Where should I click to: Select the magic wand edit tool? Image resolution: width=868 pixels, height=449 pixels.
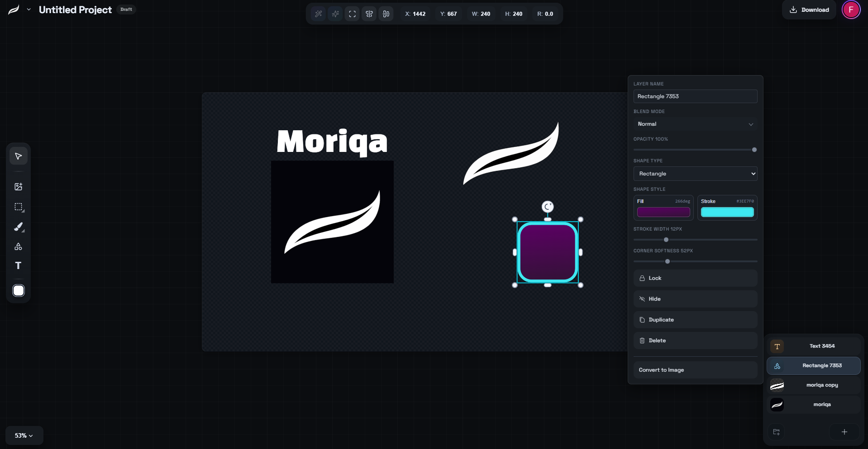click(x=318, y=14)
